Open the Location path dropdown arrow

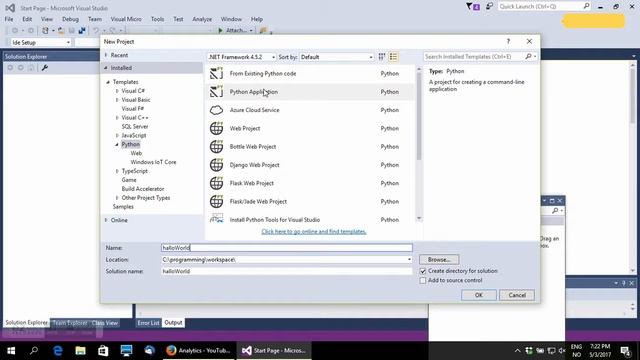coord(409,260)
